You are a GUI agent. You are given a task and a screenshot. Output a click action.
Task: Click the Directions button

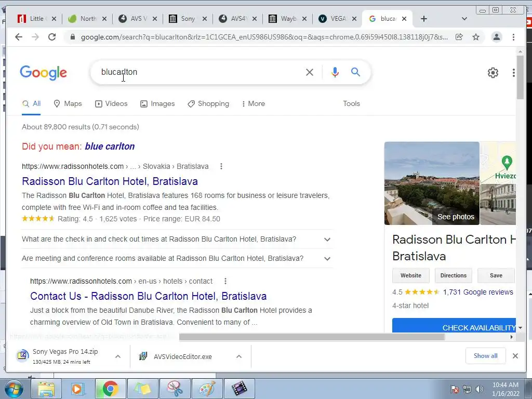453,275
